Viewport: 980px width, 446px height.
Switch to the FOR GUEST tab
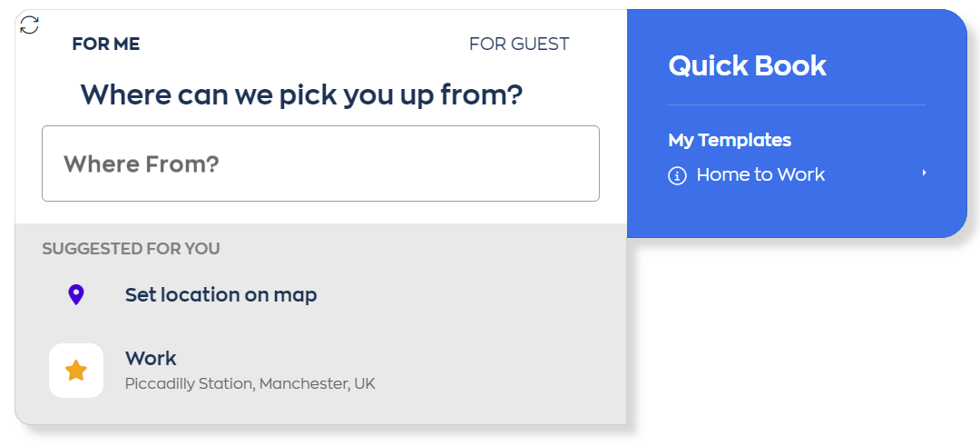point(519,45)
